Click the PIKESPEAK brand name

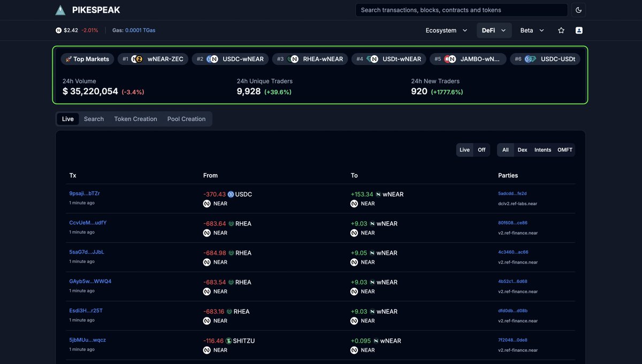96,10
